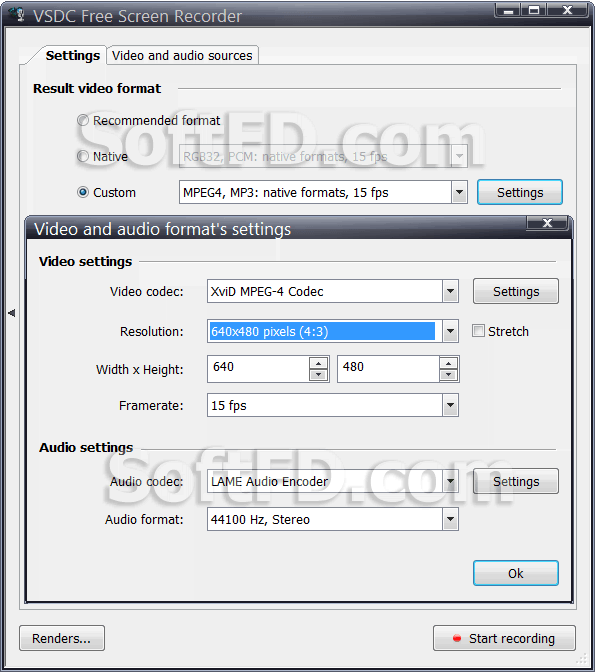Close the Video and audio format's settings dialog
The height and width of the screenshot is (672, 595).
pyautogui.click(x=547, y=223)
